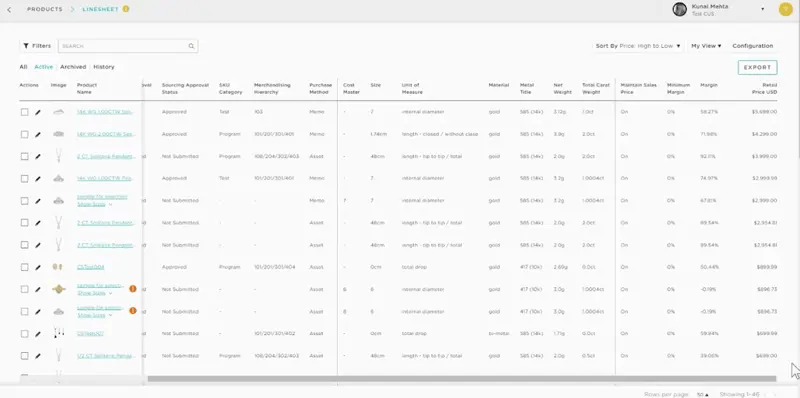Tick the checkbox for the $699.00 row
Viewport: 800px width, 398px height.
pos(24,356)
